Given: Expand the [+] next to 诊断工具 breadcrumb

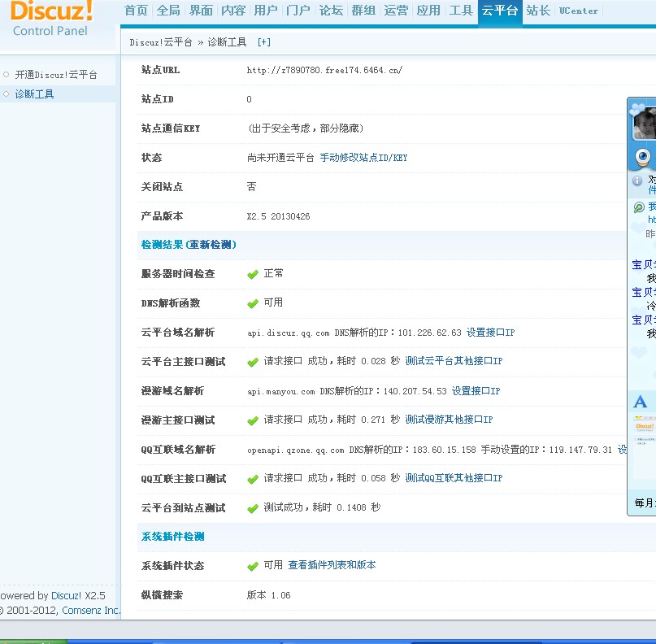Looking at the screenshot, I should point(263,41).
